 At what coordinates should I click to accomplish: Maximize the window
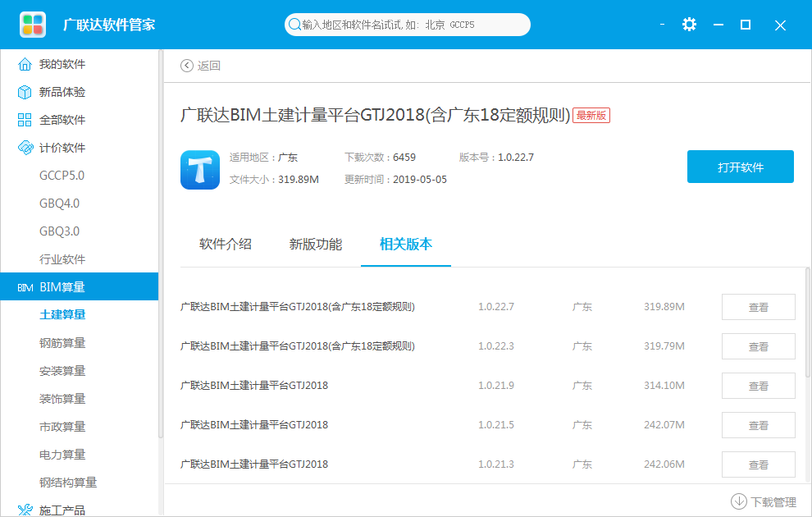point(746,25)
